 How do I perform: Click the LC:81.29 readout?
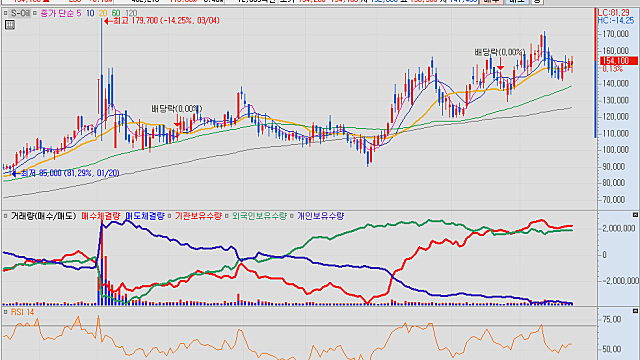pyautogui.click(x=613, y=13)
